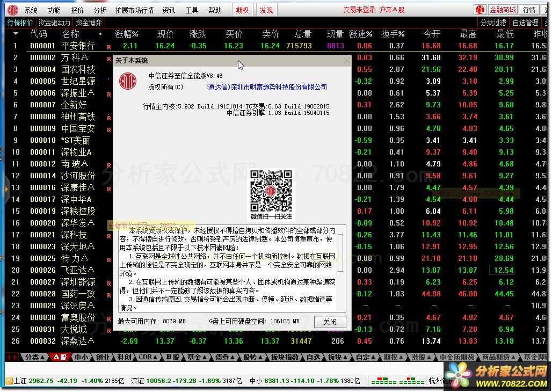Select the 板块指数 bottom tab
Image resolution: width=552 pixels, height=392 pixels.
coord(285,357)
